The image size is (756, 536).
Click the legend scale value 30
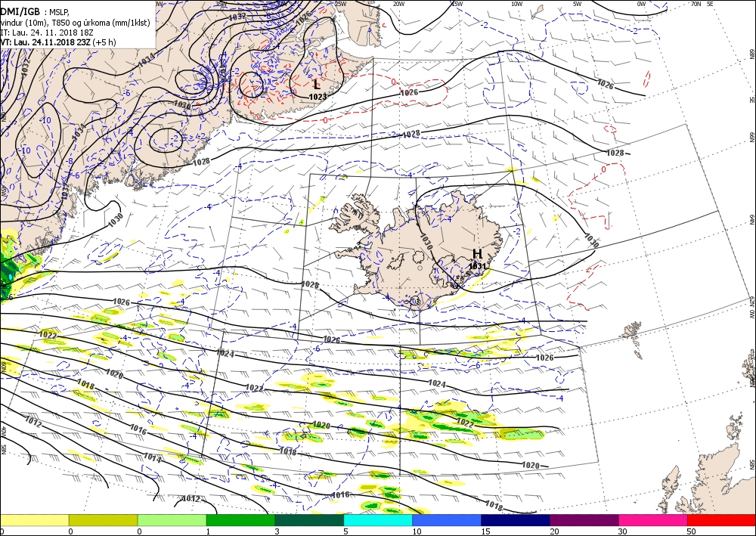pyautogui.click(x=624, y=531)
